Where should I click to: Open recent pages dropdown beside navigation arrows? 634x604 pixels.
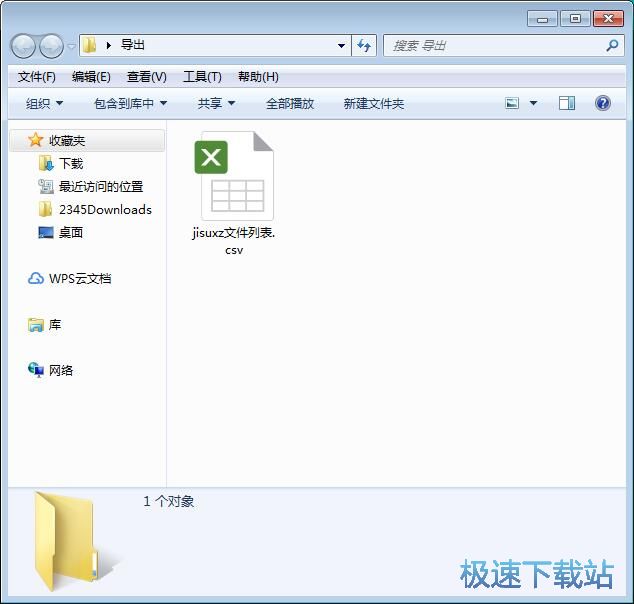(71, 46)
